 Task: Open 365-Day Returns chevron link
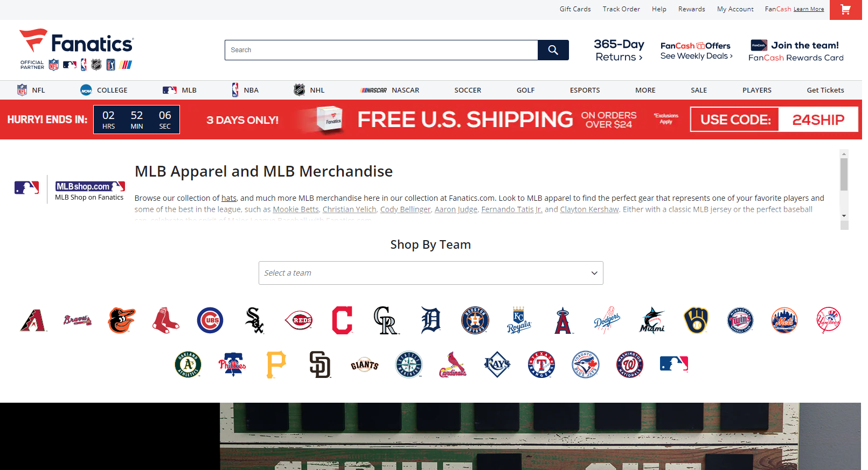point(619,50)
